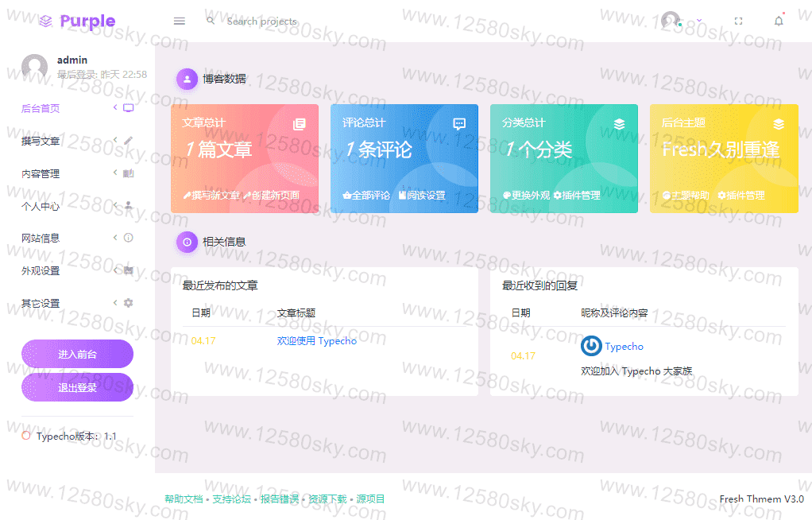Click the notification bell icon
812x520 pixels.
coord(779,21)
